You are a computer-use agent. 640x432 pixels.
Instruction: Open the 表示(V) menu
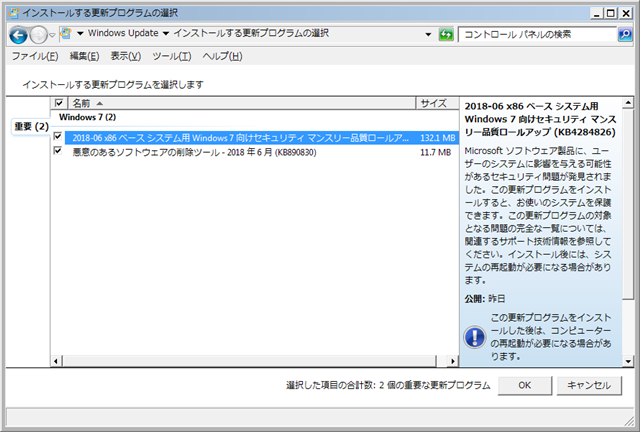click(126, 56)
